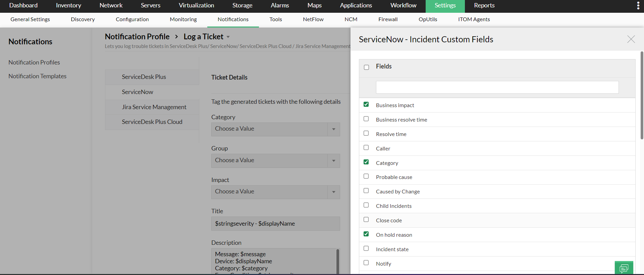Switch to the Servers menu
Viewport: 644px width, 275px height.
[x=151, y=5]
